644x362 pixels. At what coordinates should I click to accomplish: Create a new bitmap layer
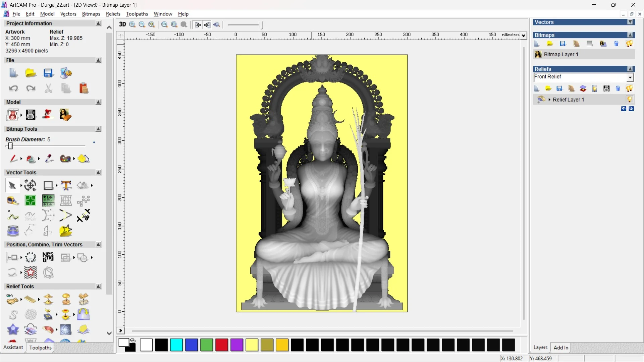coord(537,44)
